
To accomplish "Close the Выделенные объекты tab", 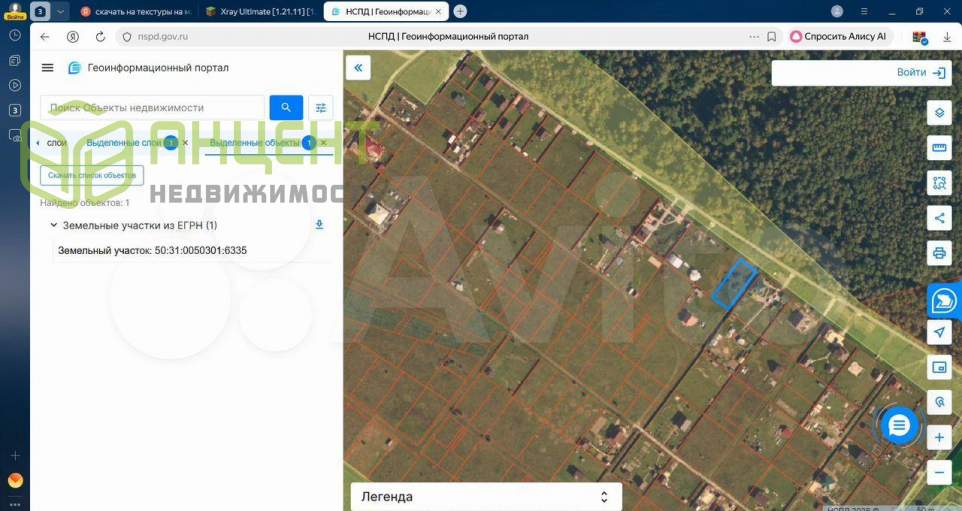I will coord(323,143).
